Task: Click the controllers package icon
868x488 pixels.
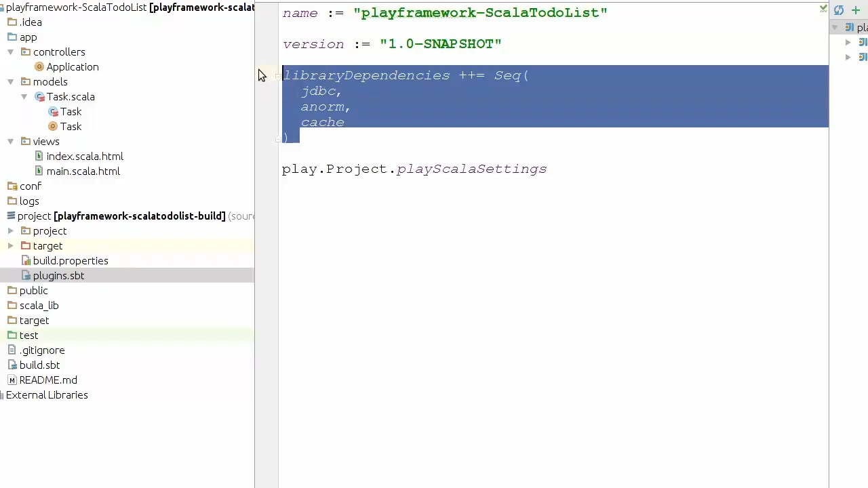Action: click(26, 52)
